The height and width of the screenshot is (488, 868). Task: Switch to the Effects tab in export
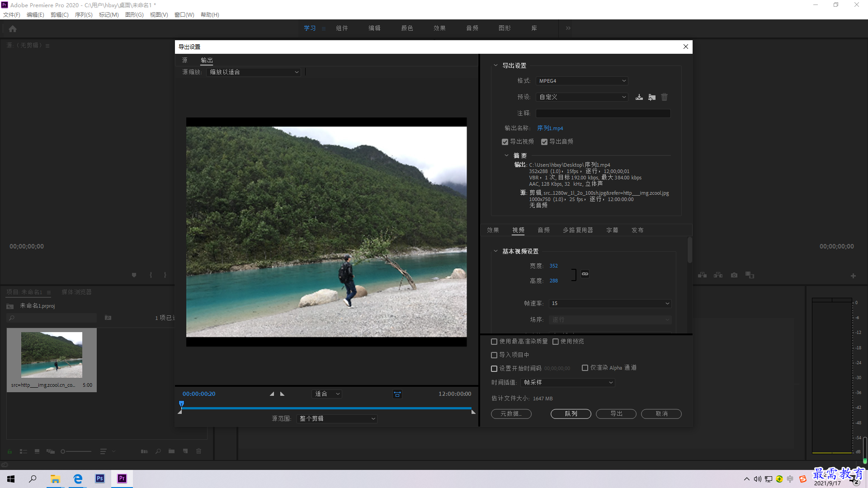493,230
